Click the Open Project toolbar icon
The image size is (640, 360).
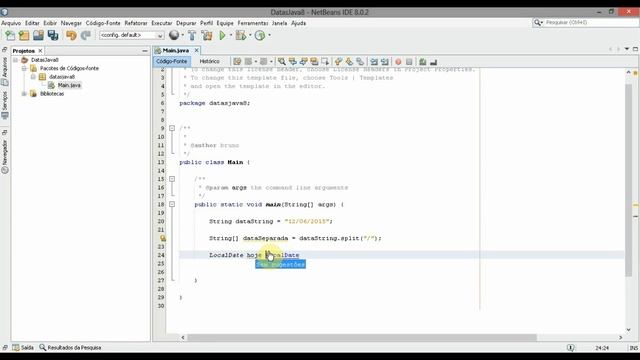click(x=38, y=36)
